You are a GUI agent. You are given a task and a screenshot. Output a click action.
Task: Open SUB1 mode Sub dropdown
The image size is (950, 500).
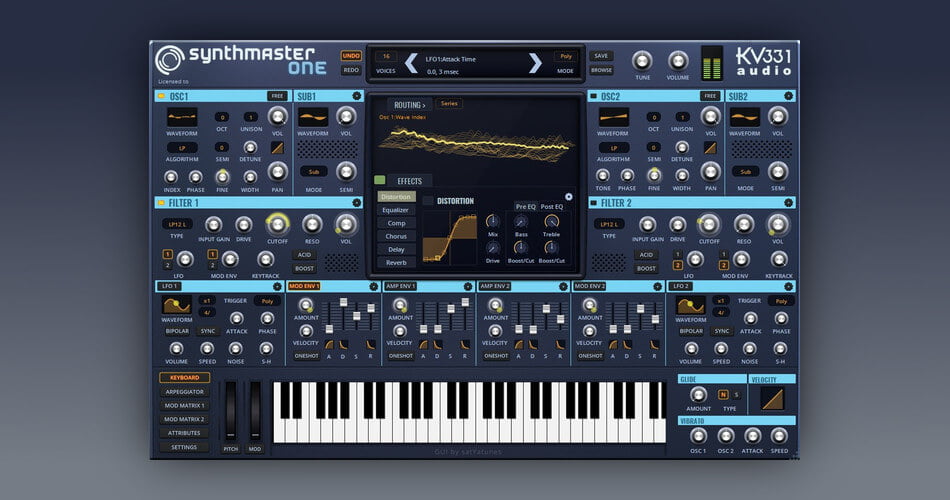pos(313,172)
